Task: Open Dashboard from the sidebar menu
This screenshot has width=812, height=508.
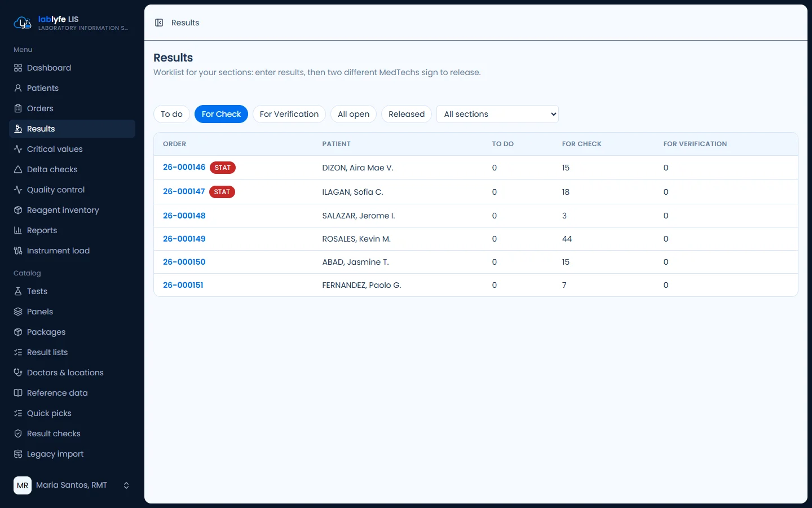Action: point(72,68)
